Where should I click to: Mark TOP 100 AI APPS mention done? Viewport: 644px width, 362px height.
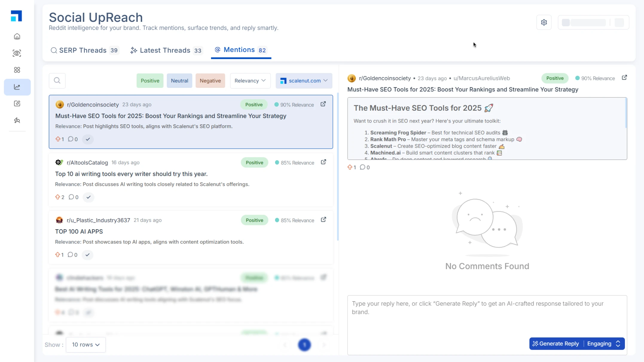[x=88, y=255]
